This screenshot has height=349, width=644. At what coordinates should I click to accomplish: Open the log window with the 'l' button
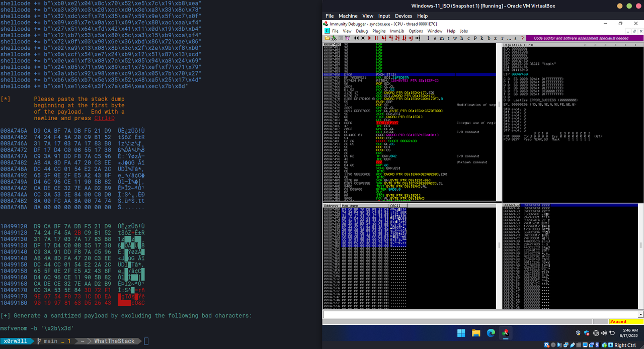coord(429,38)
